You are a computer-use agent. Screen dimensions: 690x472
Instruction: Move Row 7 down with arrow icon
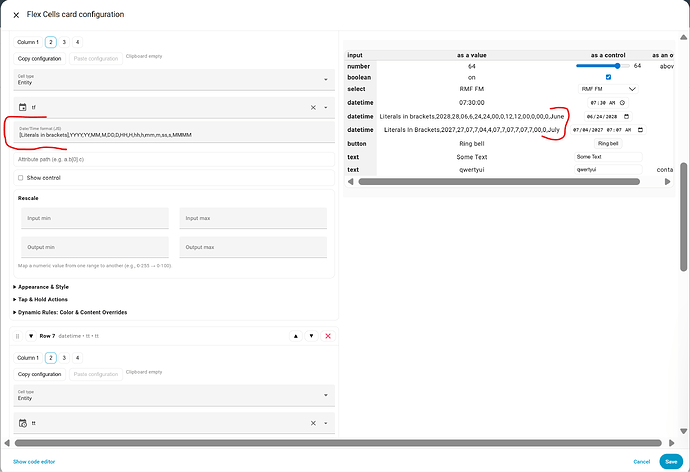312,336
